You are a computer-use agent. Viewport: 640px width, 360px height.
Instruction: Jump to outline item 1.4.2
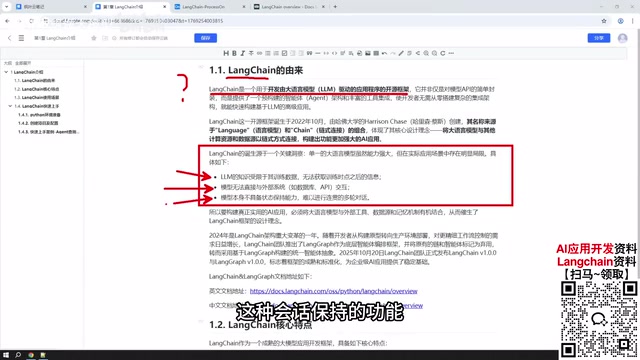click(38, 123)
